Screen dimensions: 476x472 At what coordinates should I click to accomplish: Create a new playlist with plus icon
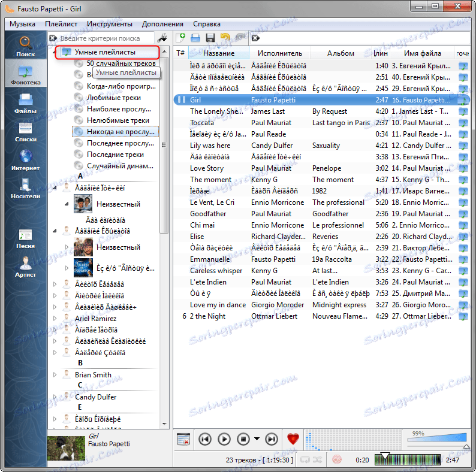click(180, 38)
